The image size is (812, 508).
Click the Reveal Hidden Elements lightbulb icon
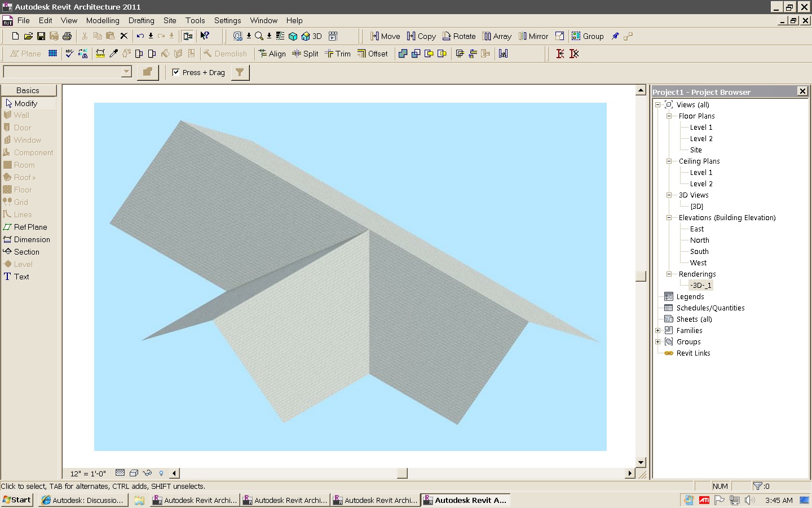click(161, 473)
